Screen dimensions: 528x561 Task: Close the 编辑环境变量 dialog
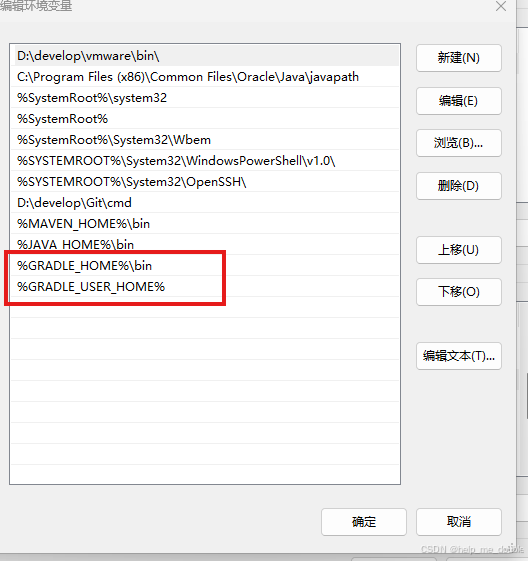tap(501, 6)
